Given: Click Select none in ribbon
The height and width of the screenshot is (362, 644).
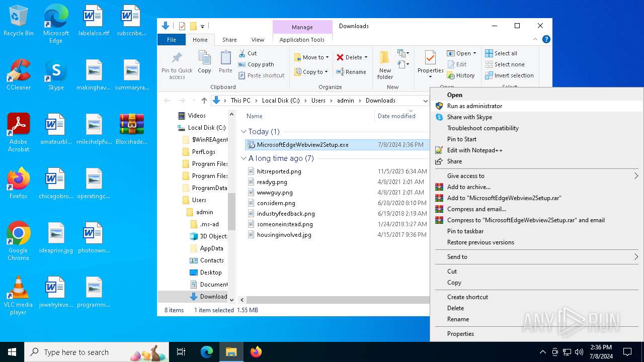Looking at the screenshot, I should click(x=505, y=64).
